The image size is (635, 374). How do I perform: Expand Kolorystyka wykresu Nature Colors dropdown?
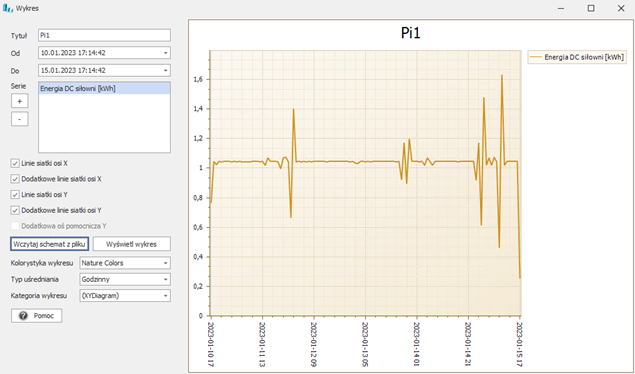tap(165, 263)
